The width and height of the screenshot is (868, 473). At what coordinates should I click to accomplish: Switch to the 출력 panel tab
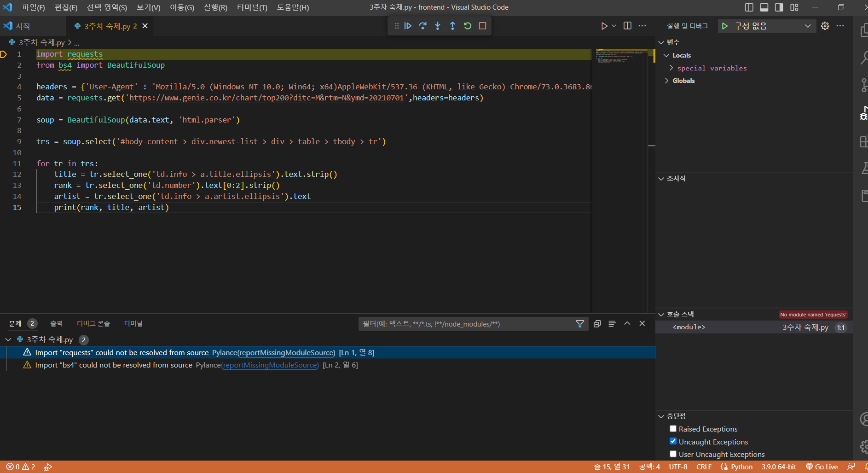(x=56, y=324)
